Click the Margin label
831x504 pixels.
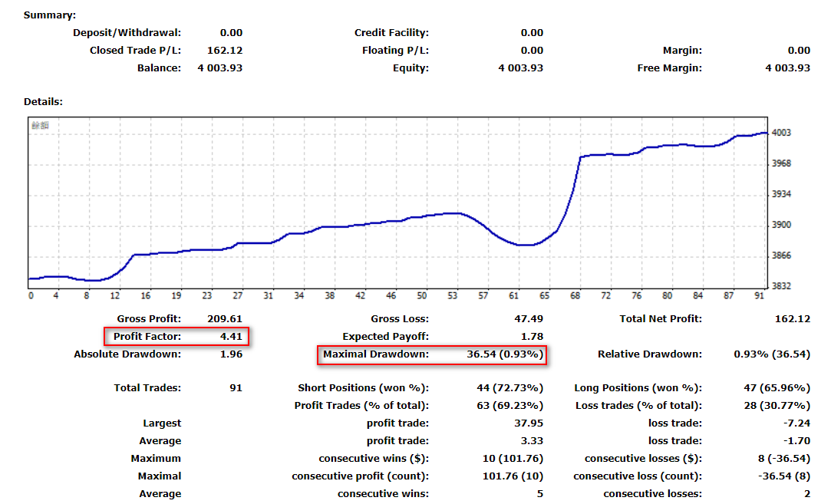click(682, 51)
